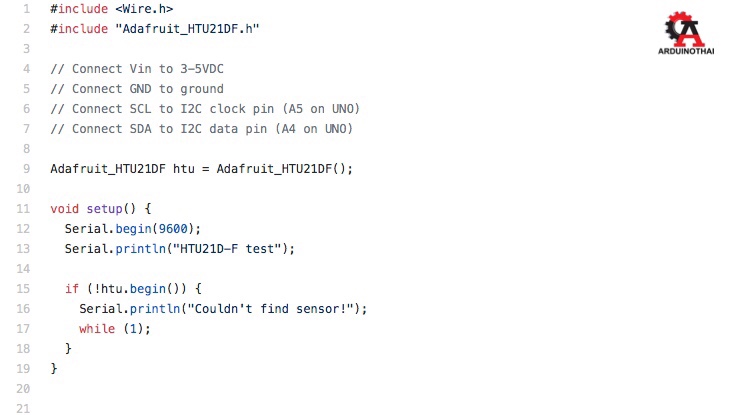Click the 9600 baud rate value
Image resolution: width=734 pixels, height=415 pixels.
173,229
